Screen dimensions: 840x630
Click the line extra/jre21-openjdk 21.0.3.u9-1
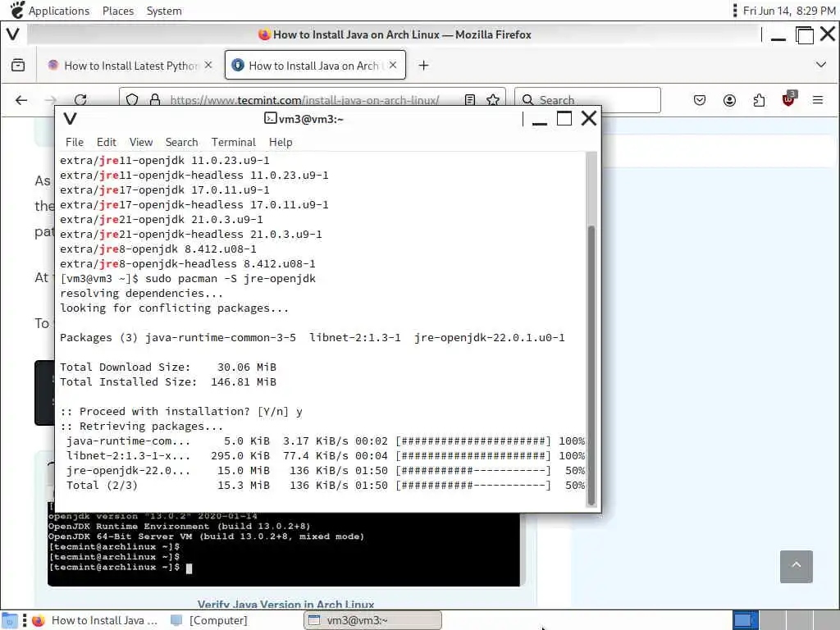pos(162,220)
